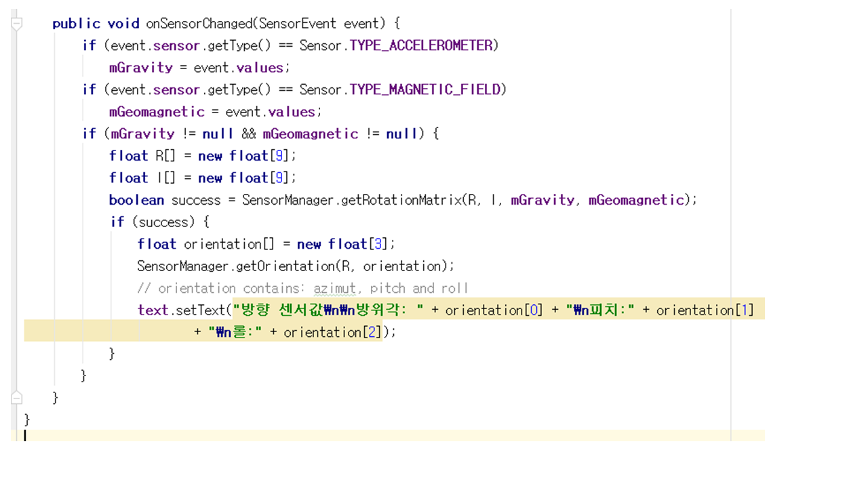Screen dimensions: 868x488
Task: Click the "방향 센서값" string literal
Action: (x=285, y=310)
